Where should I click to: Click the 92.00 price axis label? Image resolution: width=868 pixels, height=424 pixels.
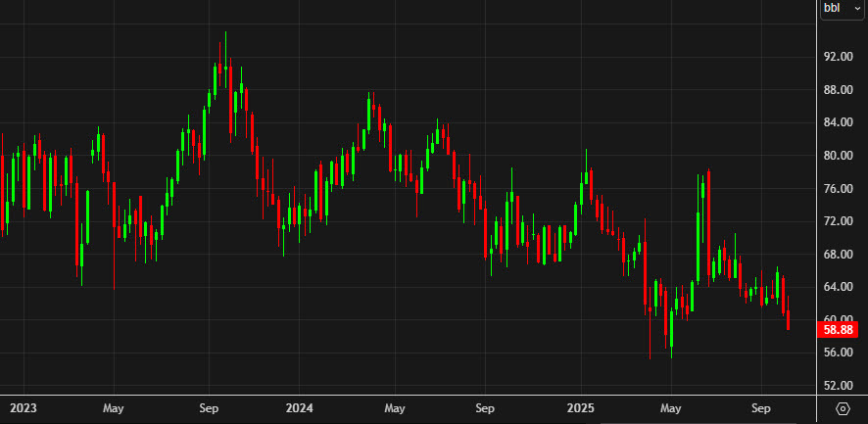click(x=838, y=57)
